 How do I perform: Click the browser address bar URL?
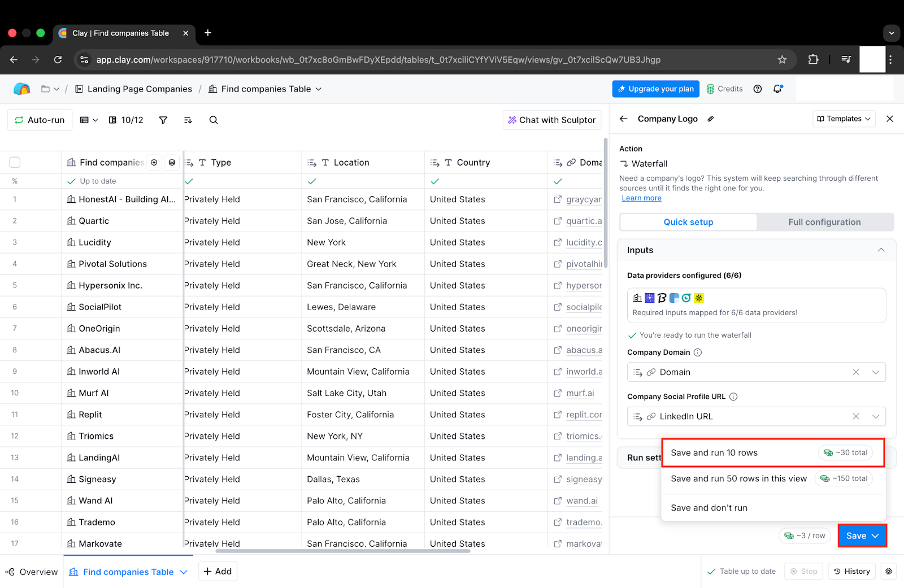tap(378, 59)
